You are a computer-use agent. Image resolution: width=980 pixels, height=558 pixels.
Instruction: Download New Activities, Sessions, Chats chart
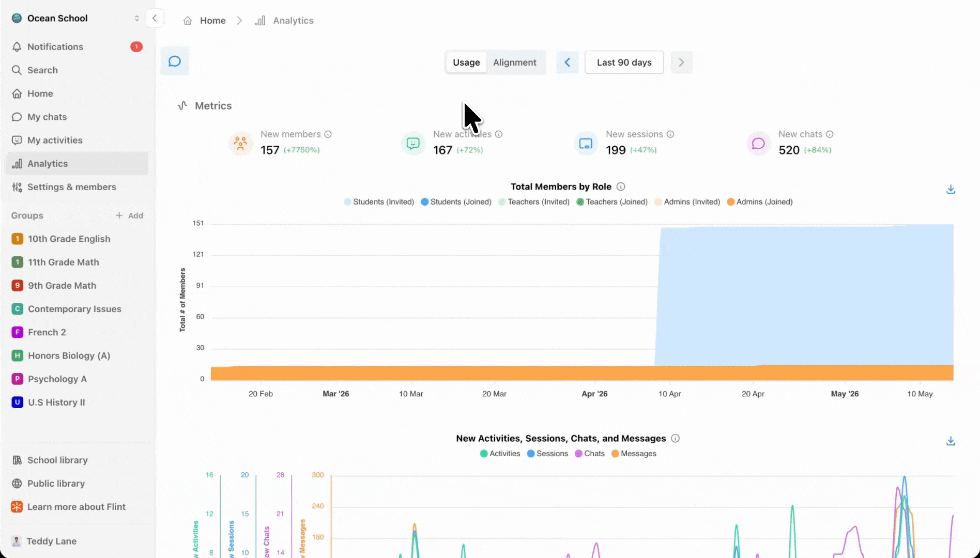click(x=951, y=441)
